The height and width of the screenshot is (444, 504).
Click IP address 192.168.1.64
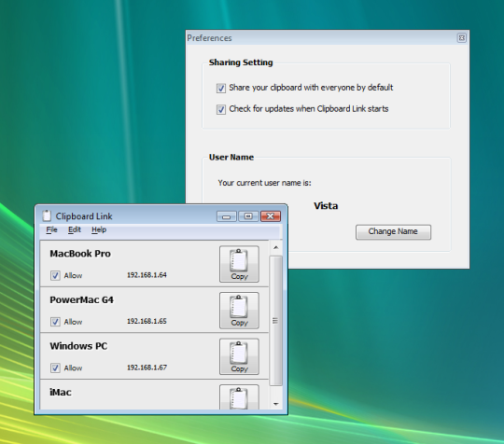pyautogui.click(x=147, y=275)
